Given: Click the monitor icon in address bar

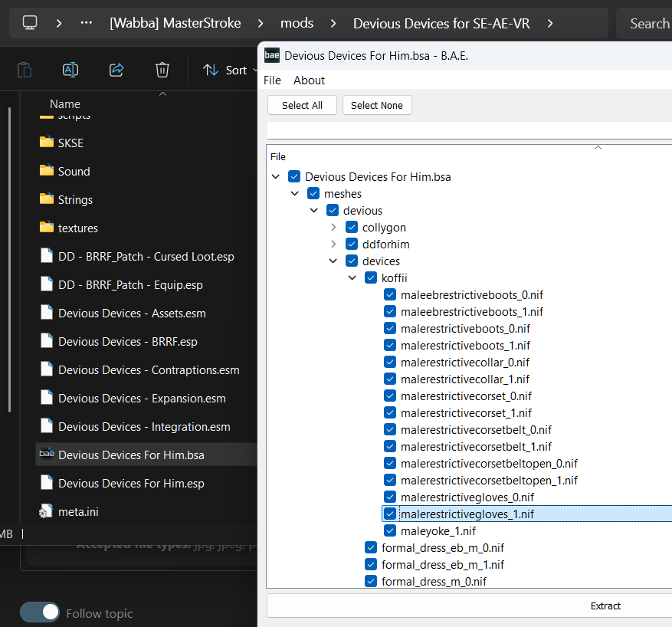Looking at the screenshot, I should (30, 23).
